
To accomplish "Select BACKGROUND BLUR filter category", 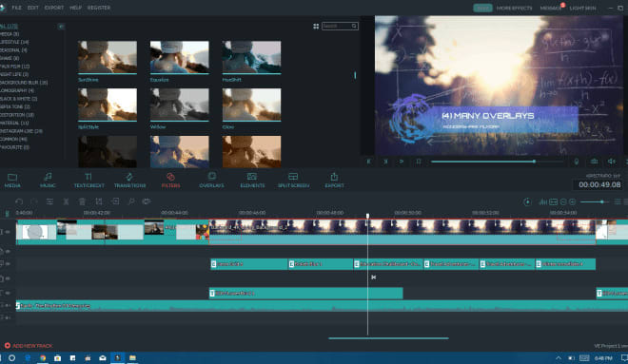I will point(24,83).
